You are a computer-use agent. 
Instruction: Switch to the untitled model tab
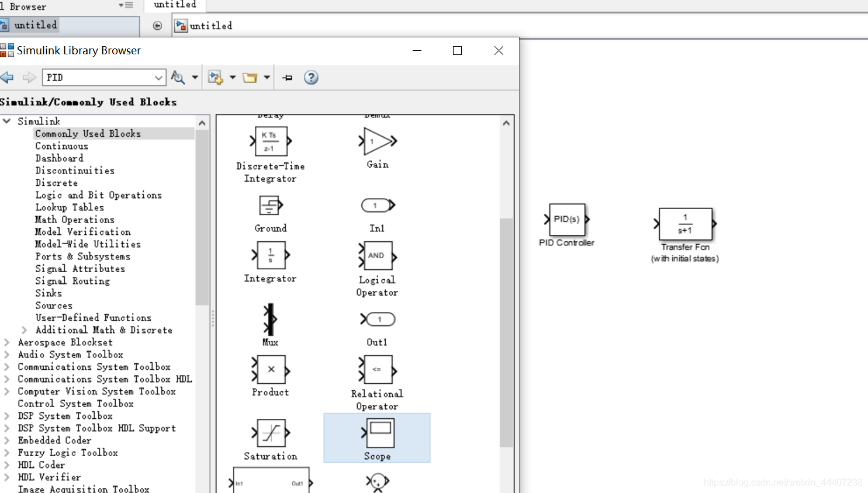[x=175, y=5]
